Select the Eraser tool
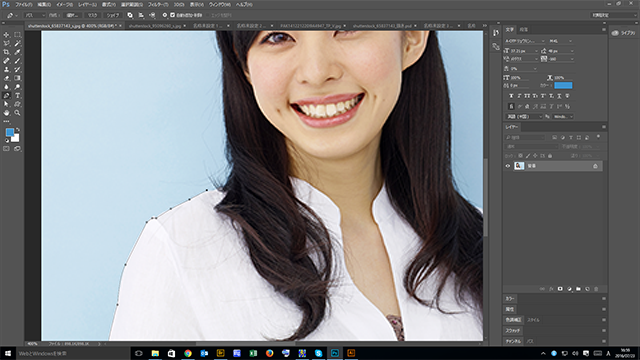The height and width of the screenshot is (360, 640). pyautogui.click(x=6, y=78)
